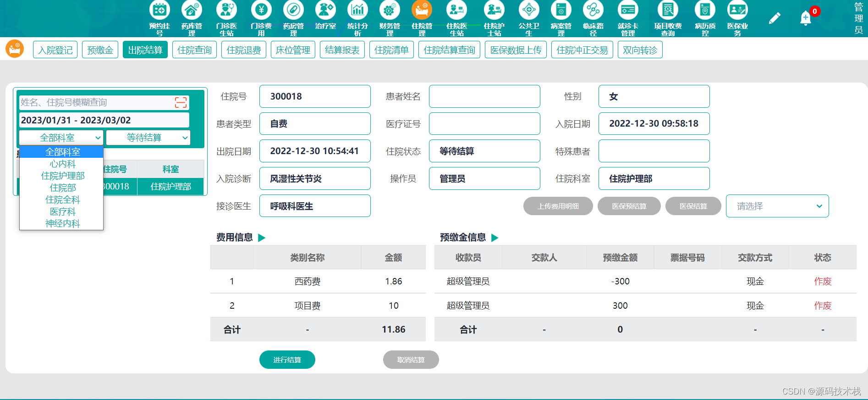Image resolution: width=868 pixels, height=400 pixels.
Task: Switch to 出院结算 tab
Action: (x=145, y=50)
